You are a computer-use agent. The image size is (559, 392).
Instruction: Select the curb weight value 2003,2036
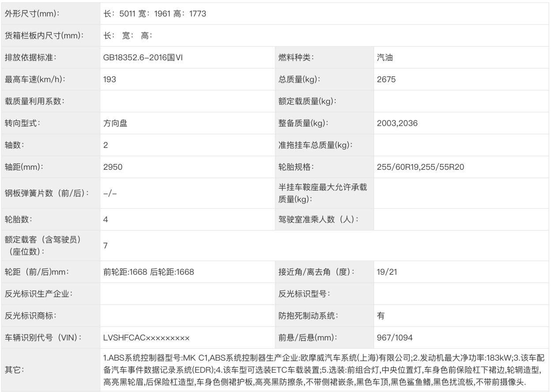(397, 123)
